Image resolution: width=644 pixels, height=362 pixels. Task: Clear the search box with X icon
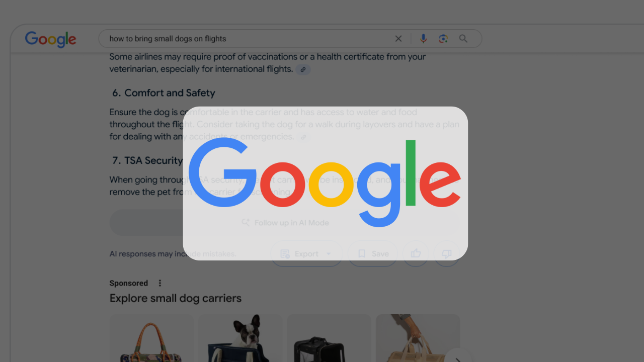[398, 39]
